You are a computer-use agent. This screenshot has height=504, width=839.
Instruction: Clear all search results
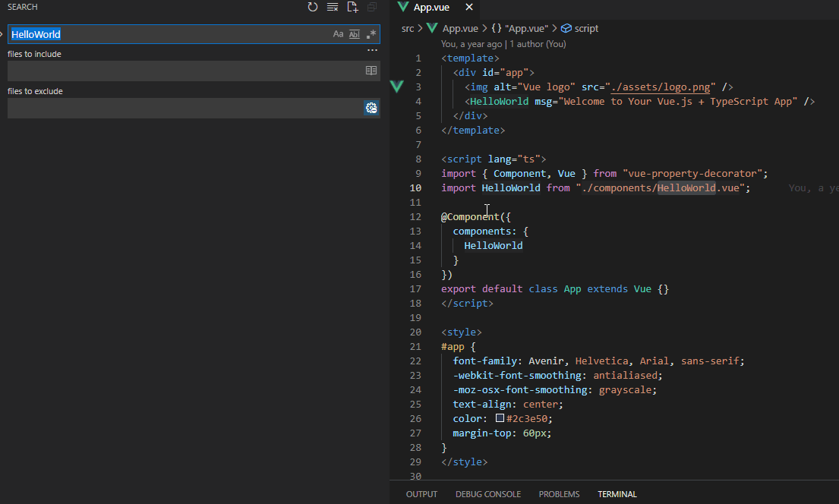(332, 7)
